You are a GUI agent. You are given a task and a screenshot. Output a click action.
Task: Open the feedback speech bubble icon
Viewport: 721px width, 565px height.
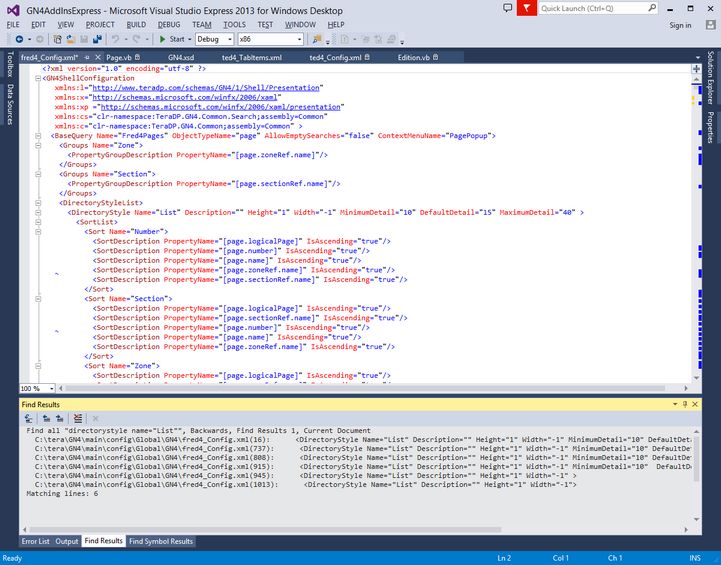(x=508, y=8)
